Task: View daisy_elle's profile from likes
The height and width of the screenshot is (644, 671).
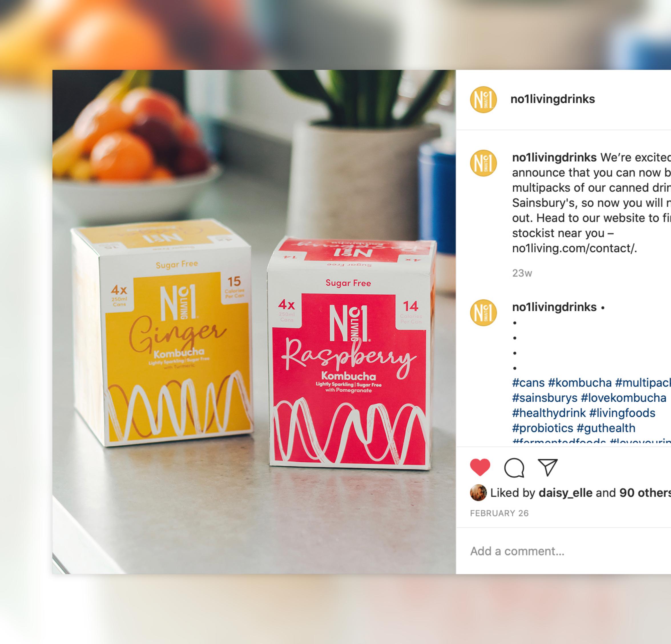Action: pos(566,493)
